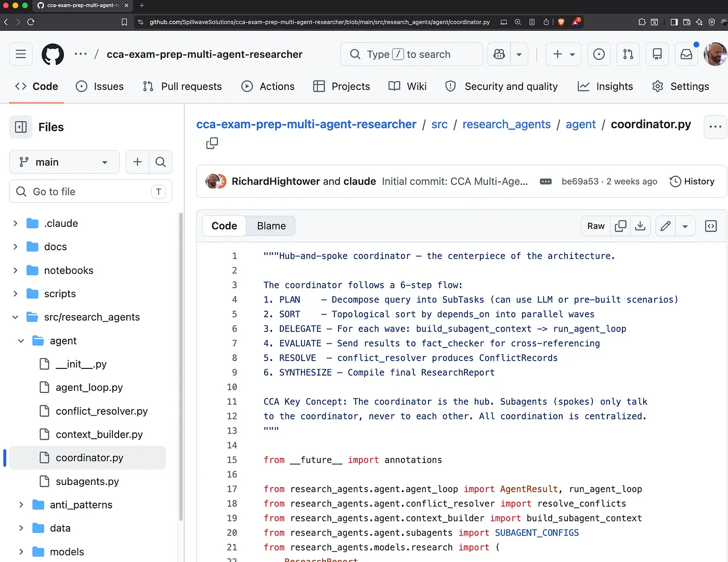The image size is (728, 562).
Task: Click the Go to file input
Action: coord(90,191)
